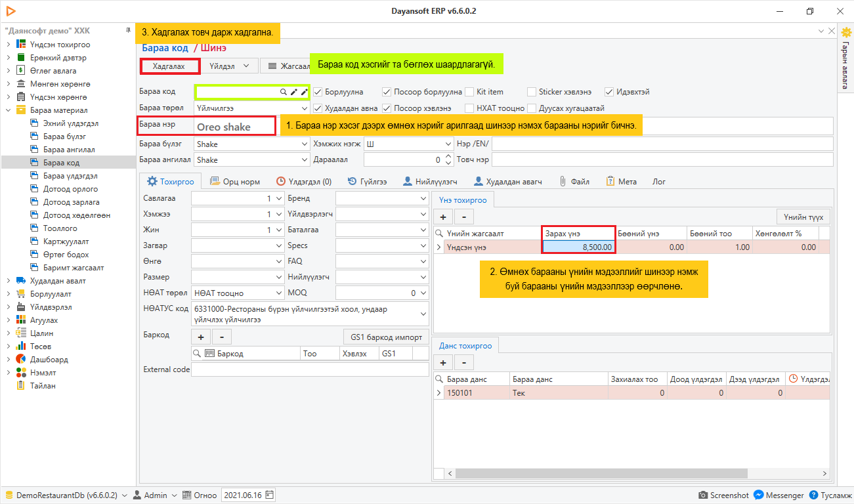Viewport: 854px width, 504px height.
Task: Click Үнийн түүх button
Action: tap(803, 217)
